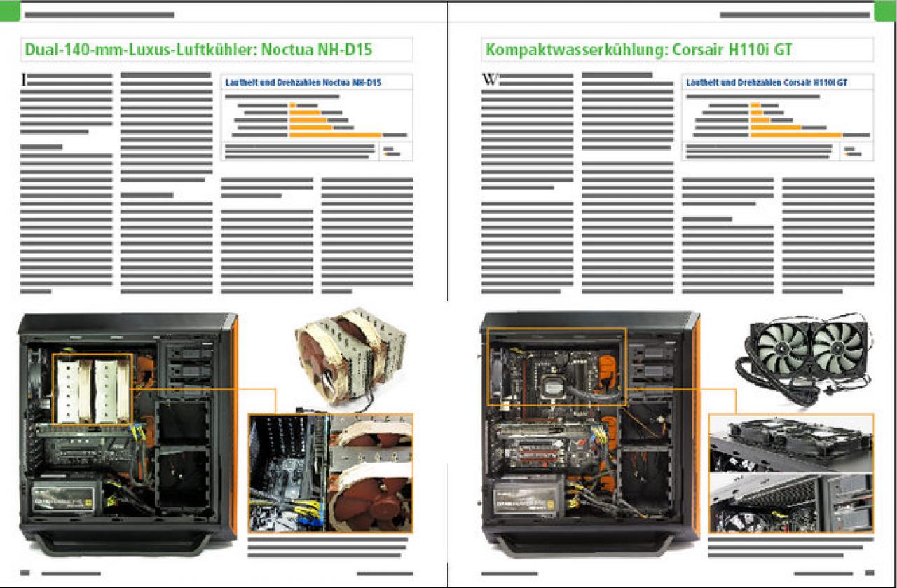Click the green corner tab on the right page
Viewport: 897px width, 588px height.
pos(885,12)
